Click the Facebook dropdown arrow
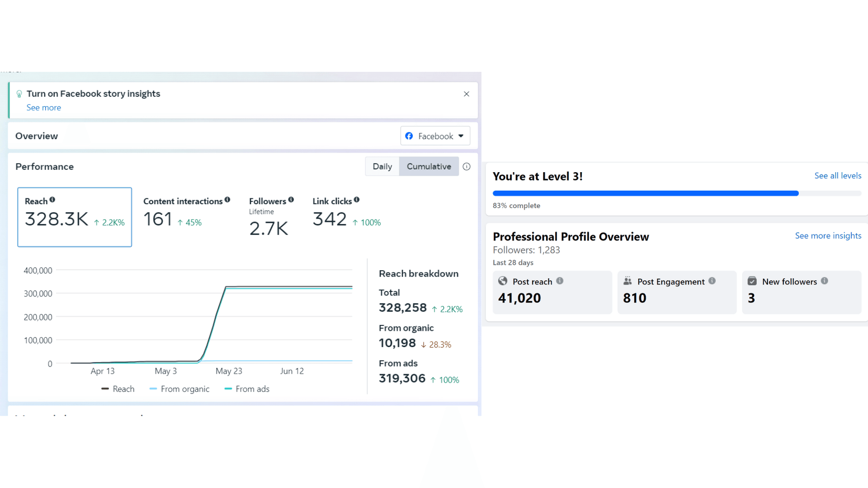 (461, 136)
